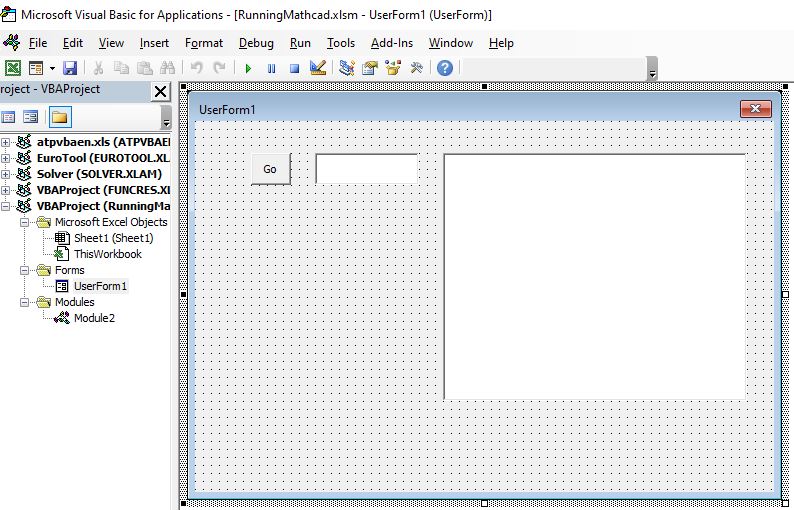
Task: Open the Project Explorer icon
Action: (347, 68)
